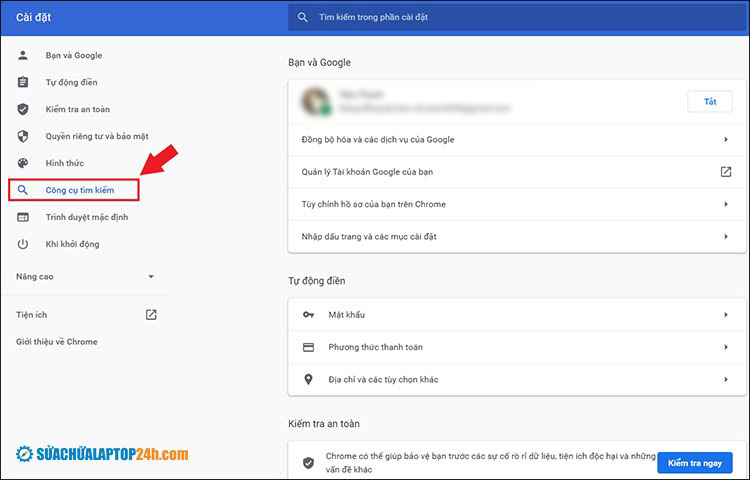This screenshot has height=480, width=750.
Task: Click Nhập dấu trang và các mục cài đặt text
Action: point(369,236)
